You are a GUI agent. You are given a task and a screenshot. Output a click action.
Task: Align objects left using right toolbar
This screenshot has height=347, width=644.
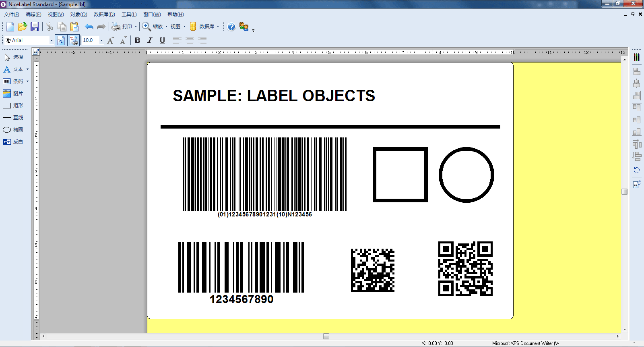pos(636,71)
